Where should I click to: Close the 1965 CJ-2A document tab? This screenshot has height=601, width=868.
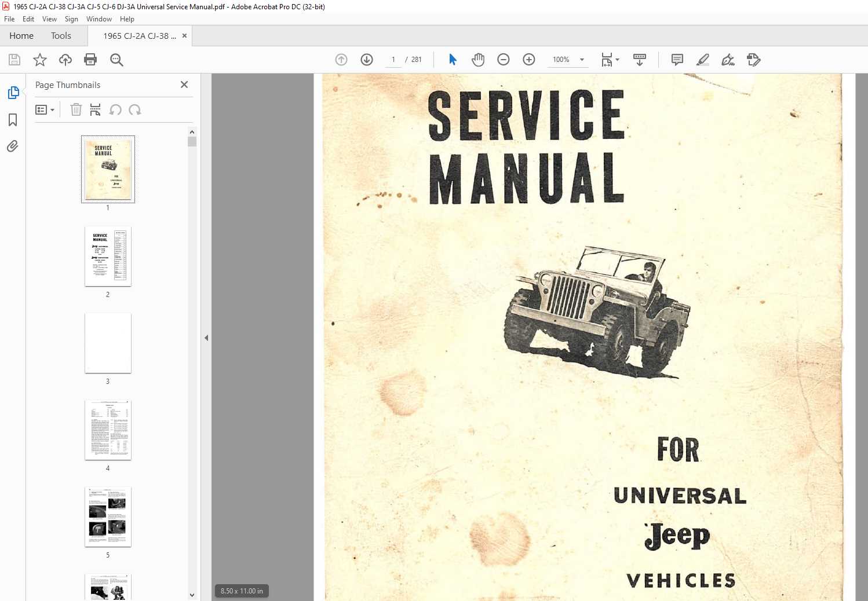184,36
